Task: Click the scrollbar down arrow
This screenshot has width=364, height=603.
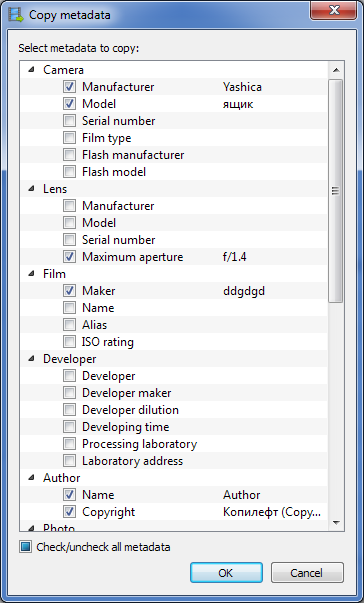Action: 336,522
